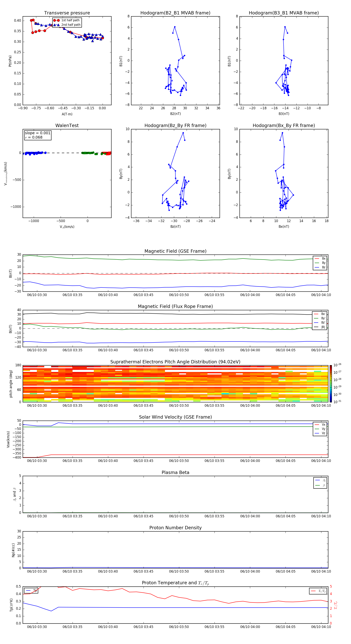
Task: Click the 'V_A(km/s)' axis label
Action: pos(67,227)
